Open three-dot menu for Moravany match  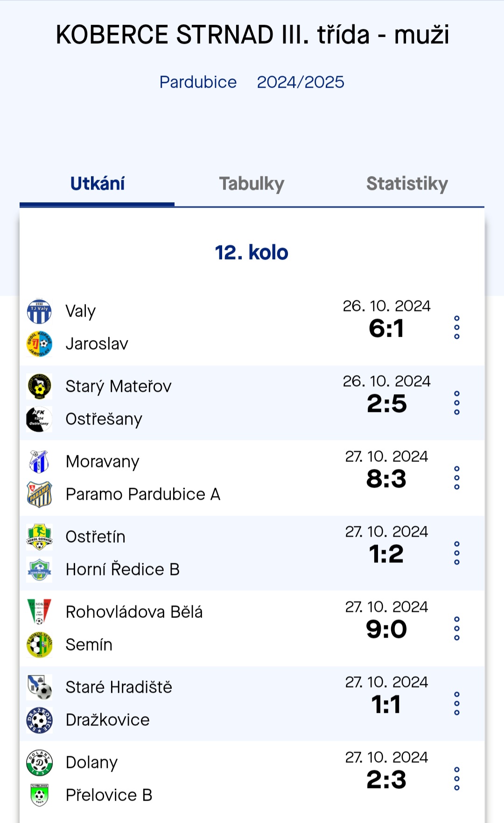[x=457, y=478]
